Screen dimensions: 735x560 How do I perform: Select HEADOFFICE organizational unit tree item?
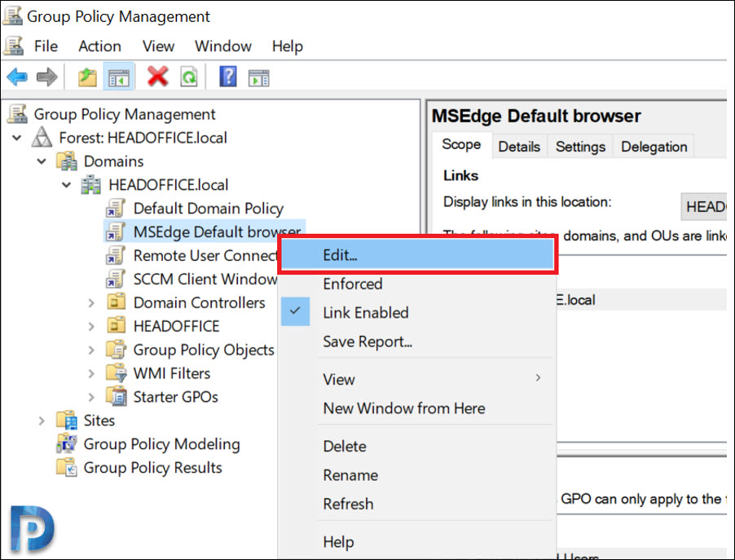click(x=176, y=326)
